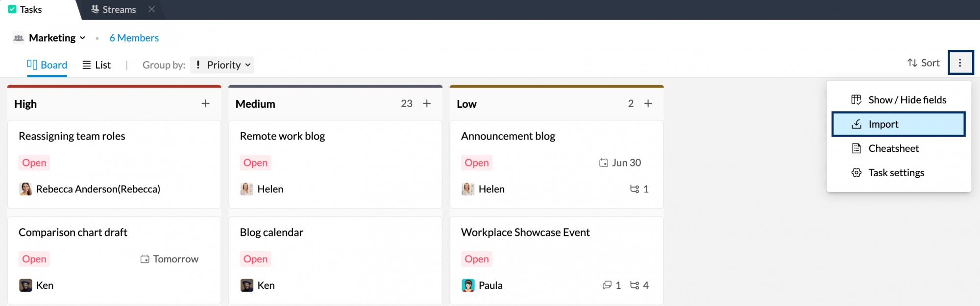This screenshot has height=306, width=980.
Task: Open the Blog calendar task card
Action: pos(271,233)
